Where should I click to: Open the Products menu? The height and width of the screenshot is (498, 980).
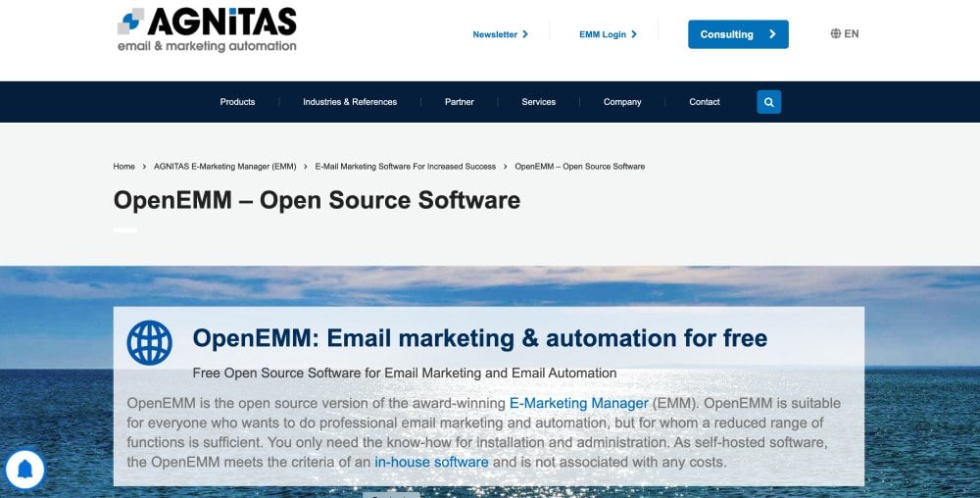click(x=237, y=102)
